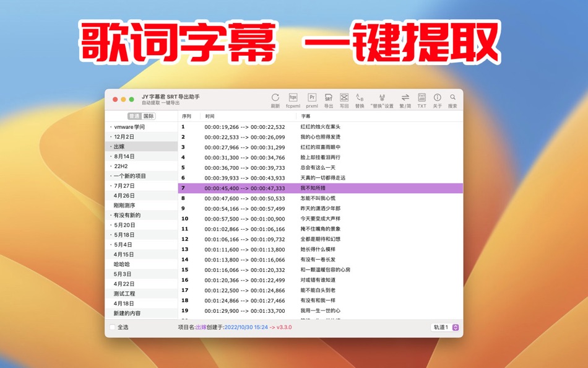Screen dimensions: 588x368
Task: Select the 有没有新的 project
Action: (x=141, y=215)
